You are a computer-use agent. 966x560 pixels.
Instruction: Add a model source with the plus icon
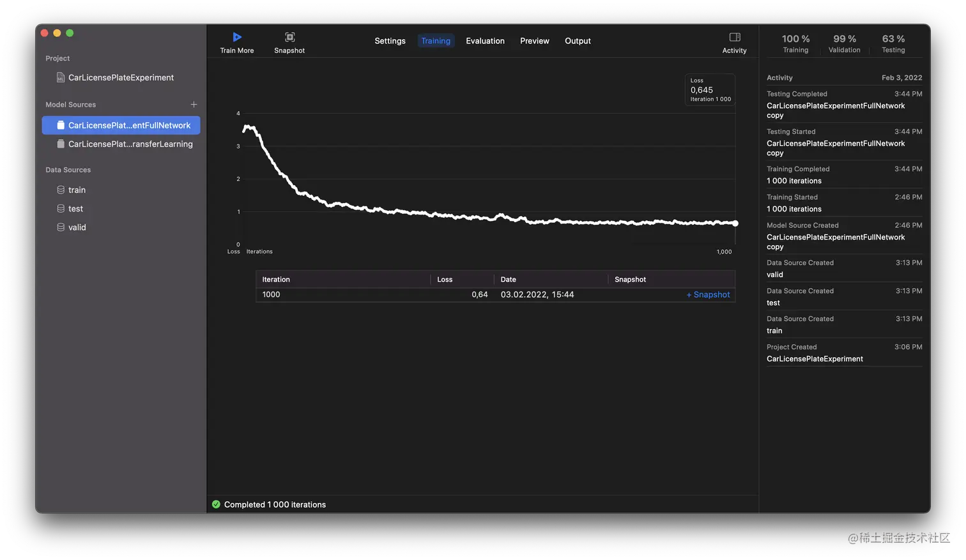[194, 104]
